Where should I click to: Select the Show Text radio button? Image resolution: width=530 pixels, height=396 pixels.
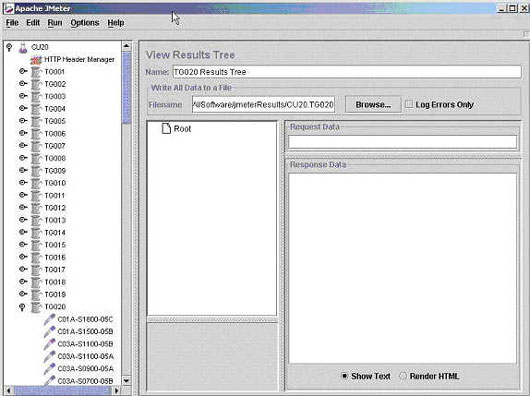click(344, 376)
